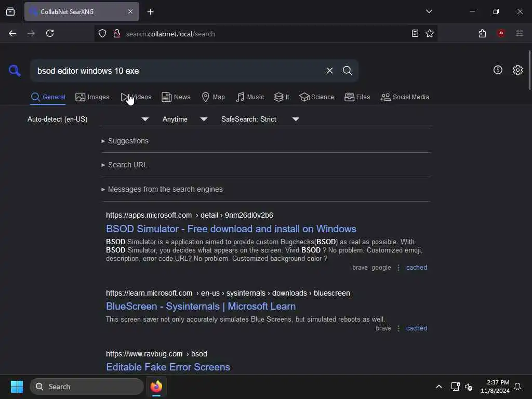The height and width of the screenshot is (399, 532).
Task: Switch to the Files tab
Action: [x=357, y=97]
